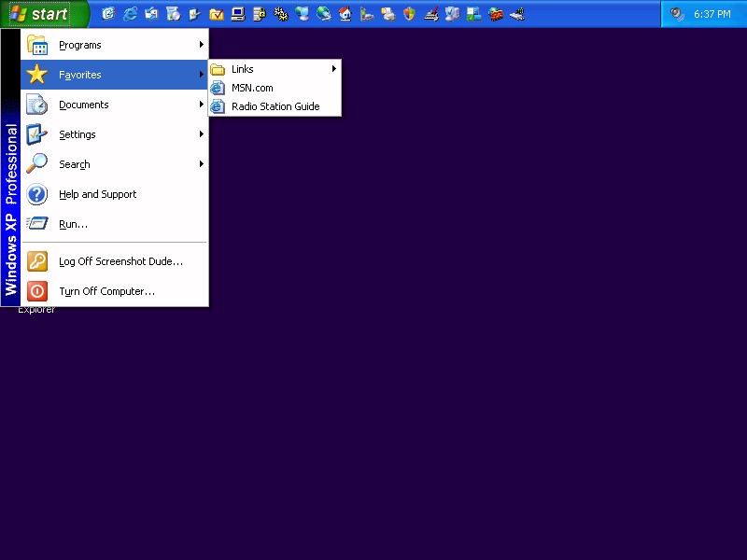Click the gears icon in quick launch
The width and height of the screenshot is (747, 560).
[x=280, y=14]
